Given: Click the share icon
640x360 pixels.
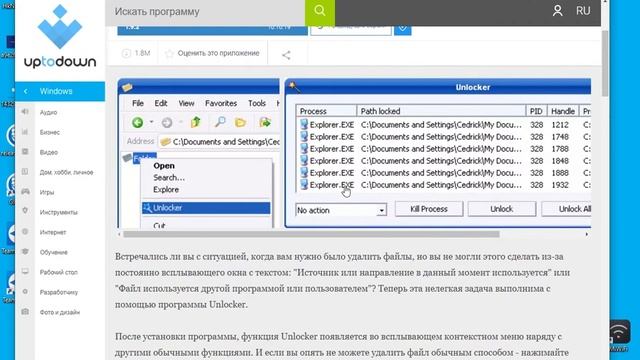Looking at the screenshot, I should click(x=286, y=55).
